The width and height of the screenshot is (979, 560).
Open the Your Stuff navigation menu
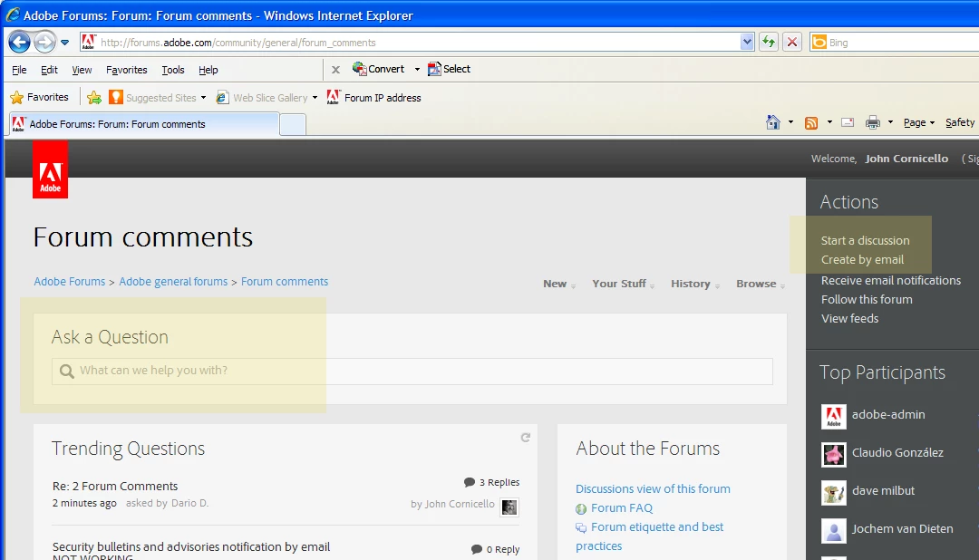(x=623, y=284)
